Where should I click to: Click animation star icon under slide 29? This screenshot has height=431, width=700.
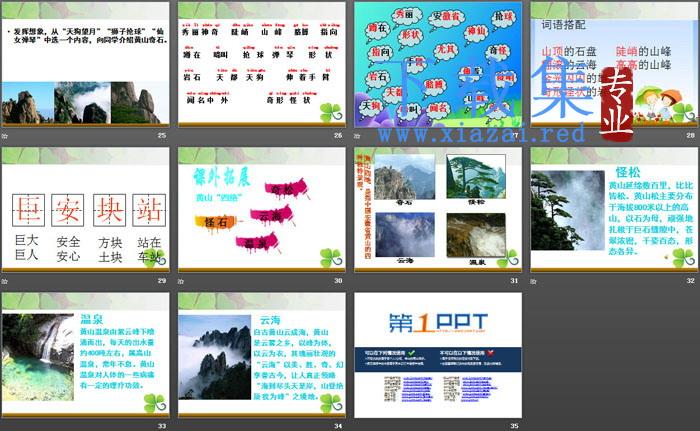click(4, 281)
